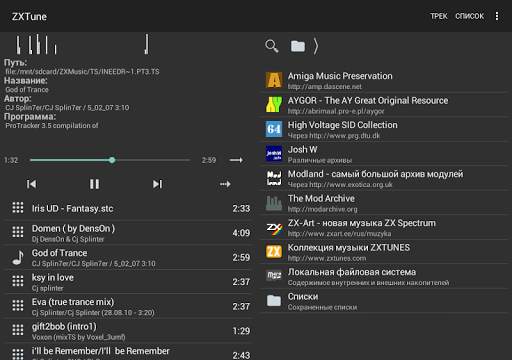Image resolution: width=512 pixels, height=360 pixels.
Task: Skip to the previous track
Action: point(31,184)
